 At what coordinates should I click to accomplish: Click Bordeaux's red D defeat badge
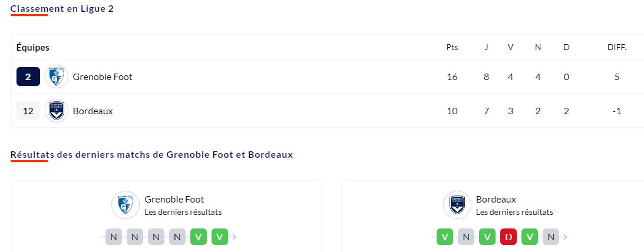(x=508, y=237)
